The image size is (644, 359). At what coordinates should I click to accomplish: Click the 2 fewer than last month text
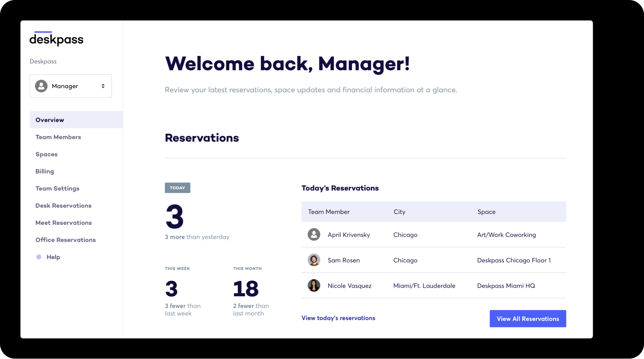click(251, 309)
